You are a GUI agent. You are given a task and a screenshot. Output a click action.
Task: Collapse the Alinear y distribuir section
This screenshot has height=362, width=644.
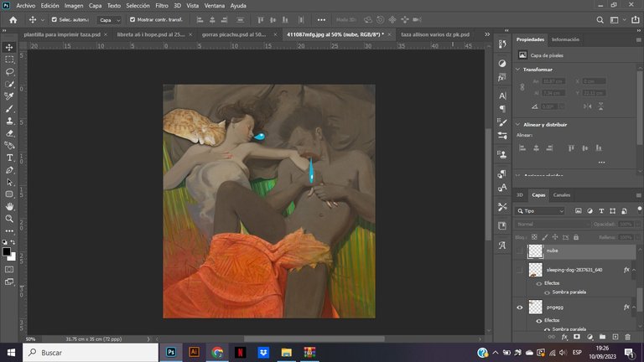coord(518,124)
